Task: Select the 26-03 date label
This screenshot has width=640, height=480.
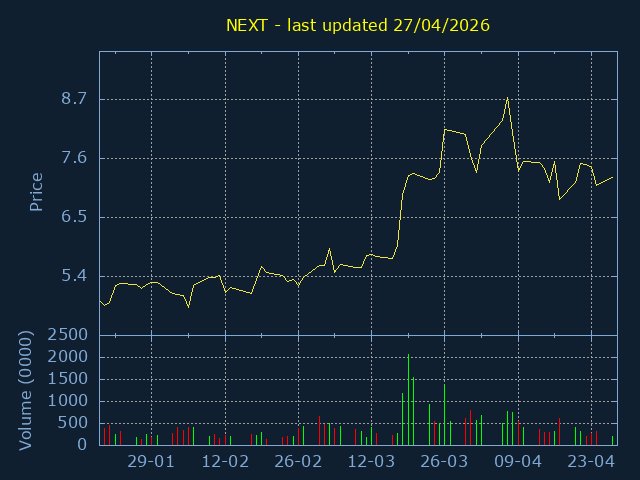Action: (444, 462)
